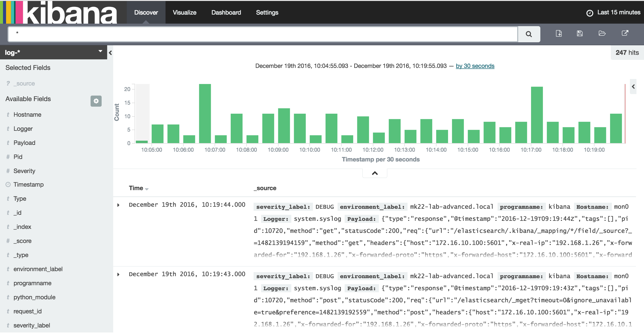Click the Kibana logo

coord(59,12)
